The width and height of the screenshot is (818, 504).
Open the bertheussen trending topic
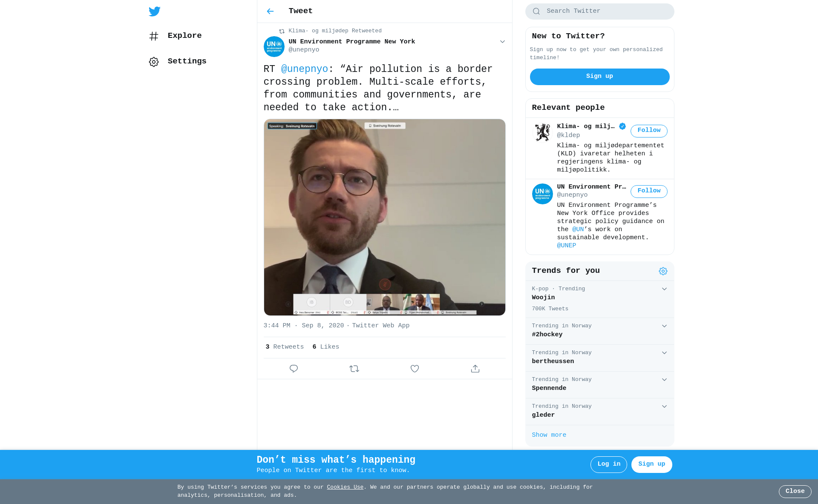point(599,358)
